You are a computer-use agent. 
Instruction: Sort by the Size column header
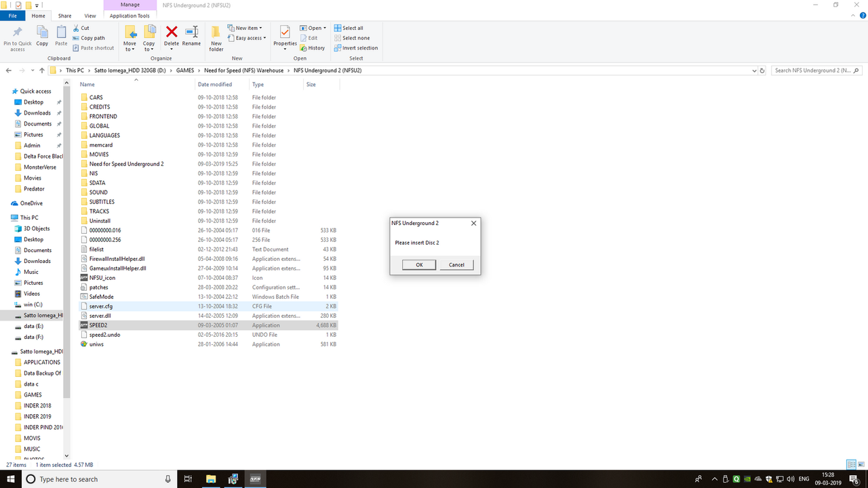321,85
